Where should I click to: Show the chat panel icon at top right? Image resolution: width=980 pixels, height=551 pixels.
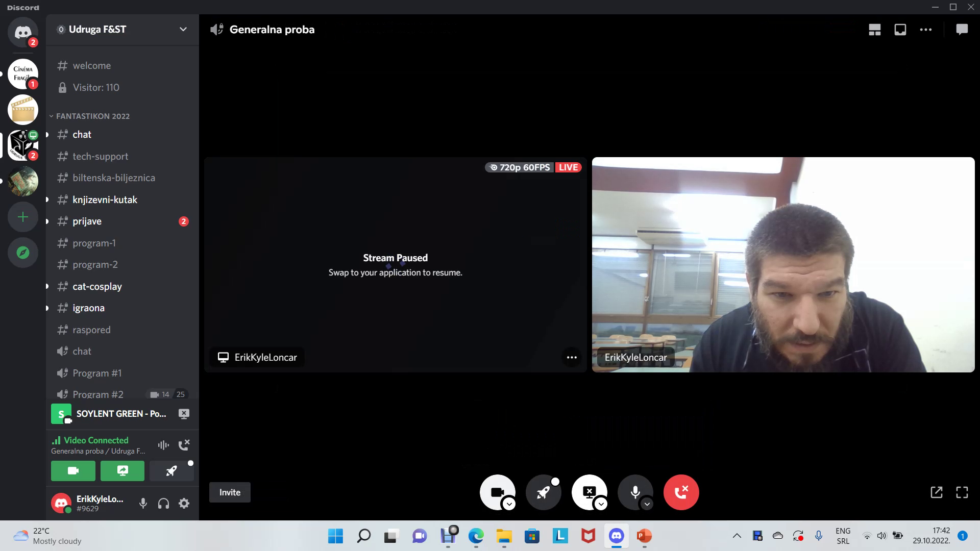[962, 30]
